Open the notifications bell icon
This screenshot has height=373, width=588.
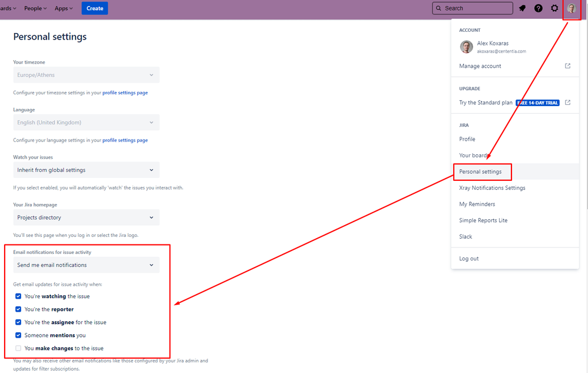point(523,8)
